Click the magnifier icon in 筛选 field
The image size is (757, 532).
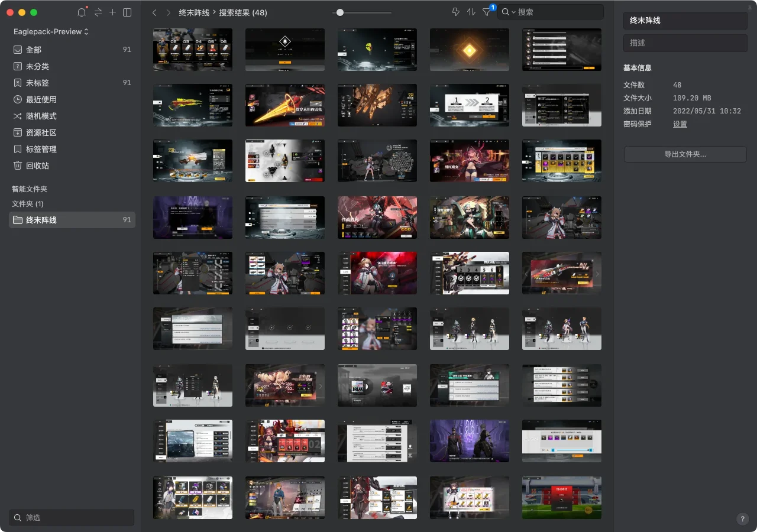18,517
